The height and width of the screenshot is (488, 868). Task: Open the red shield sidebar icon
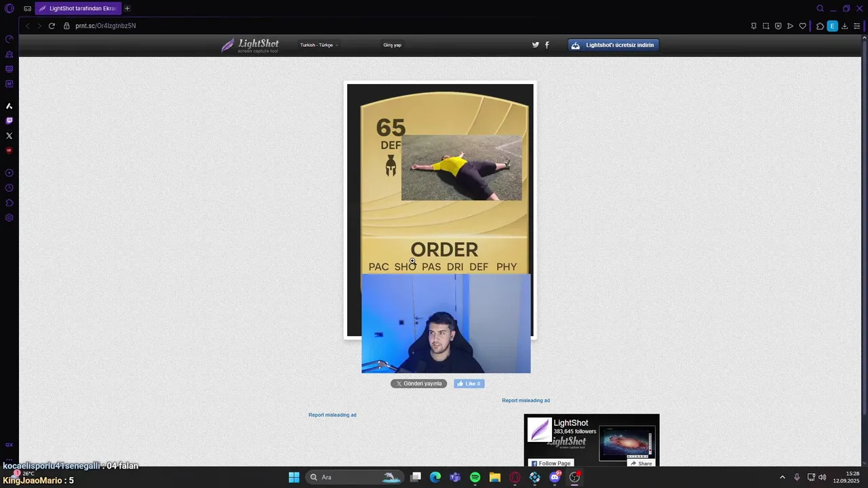coord(9,150)
